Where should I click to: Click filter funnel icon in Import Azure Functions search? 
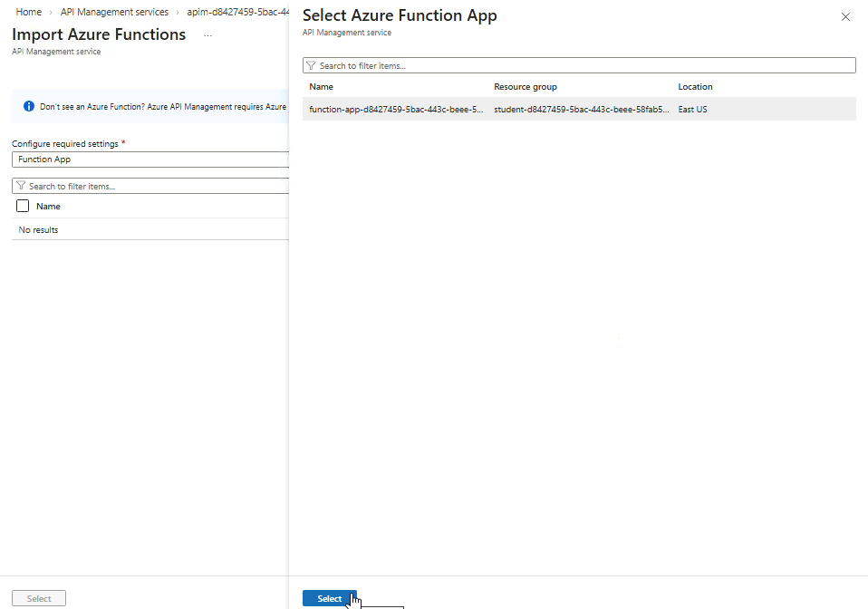pyautogui.click(x=20, y=186)
